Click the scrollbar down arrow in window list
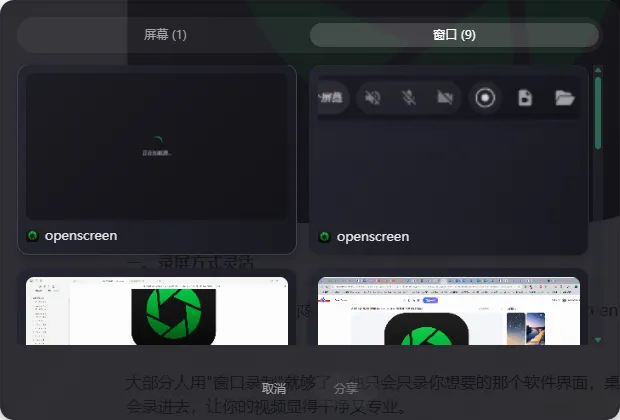The image size is (620, 420). 598,340
